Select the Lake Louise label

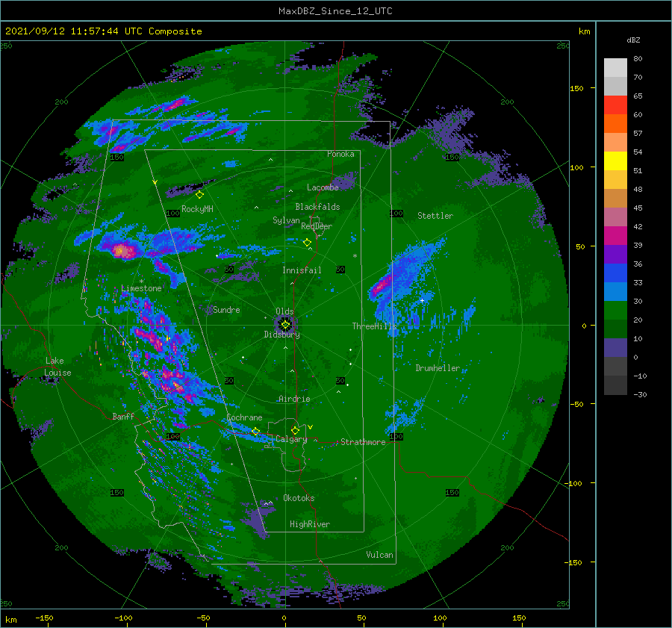pos(57,367)
